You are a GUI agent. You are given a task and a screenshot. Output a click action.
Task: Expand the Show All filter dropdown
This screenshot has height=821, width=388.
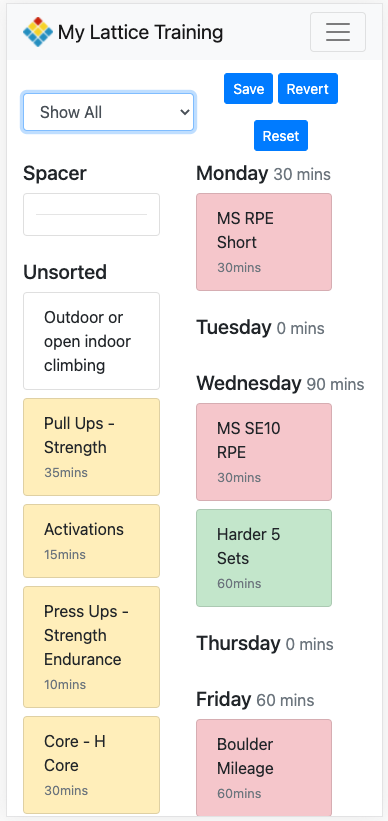pos(108,112)
